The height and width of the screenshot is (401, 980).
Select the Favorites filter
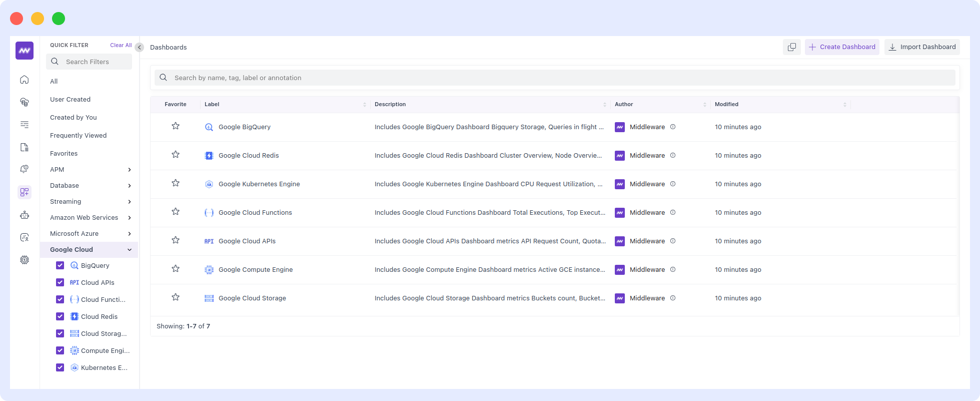point(64,153)
